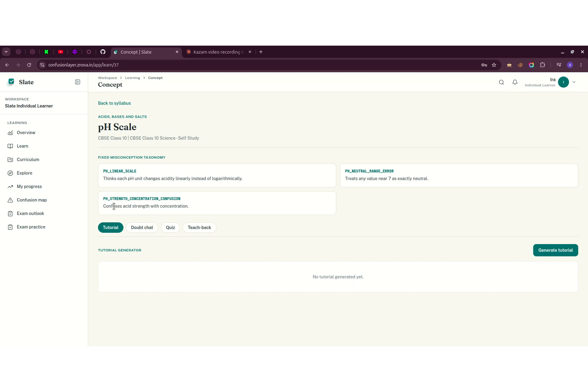Follow the Back to syllabus link
588x392 pixels.
114,103
